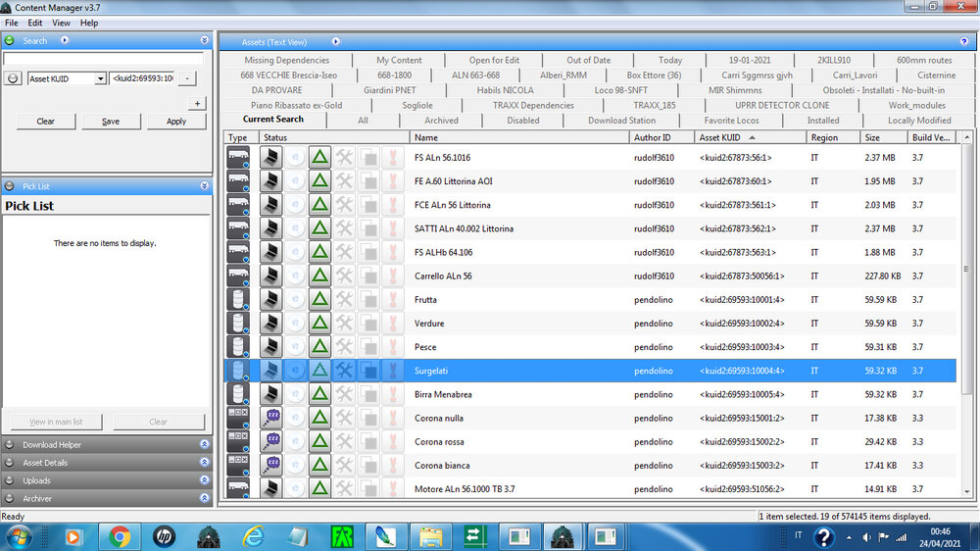
Task: Click the product barrel type icon for Frutta
Action: (x=238, y=300)
